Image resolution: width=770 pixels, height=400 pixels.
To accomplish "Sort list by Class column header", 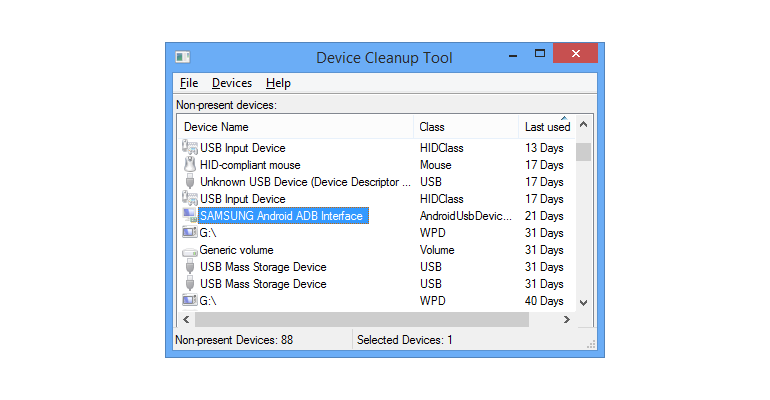I will (x=466, y=127).
